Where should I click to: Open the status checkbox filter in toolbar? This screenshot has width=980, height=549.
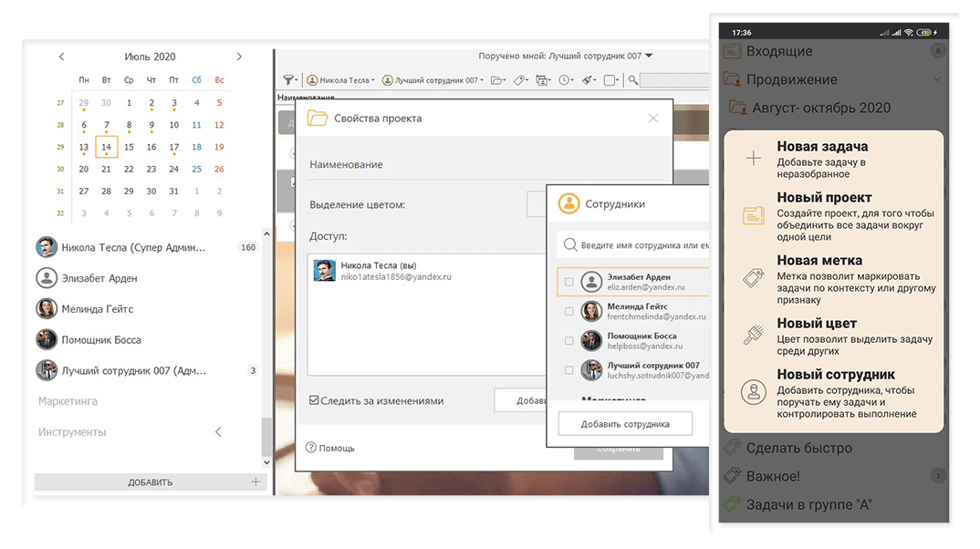611,80
